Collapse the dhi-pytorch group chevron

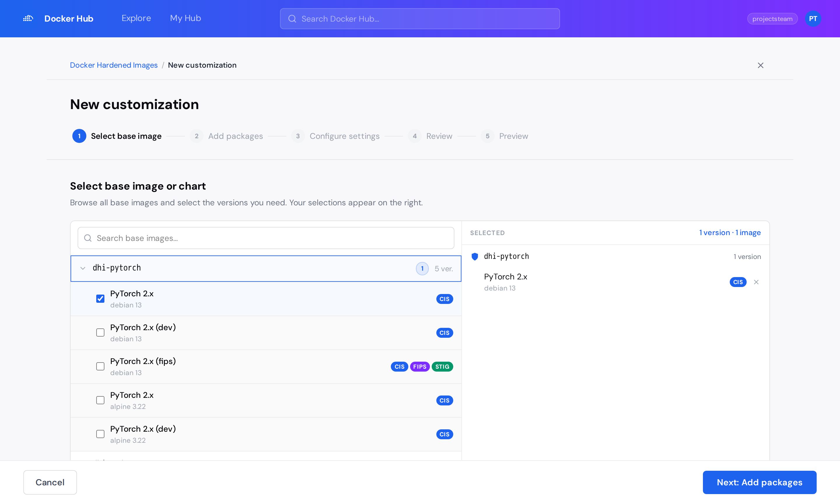click(83, 268)
